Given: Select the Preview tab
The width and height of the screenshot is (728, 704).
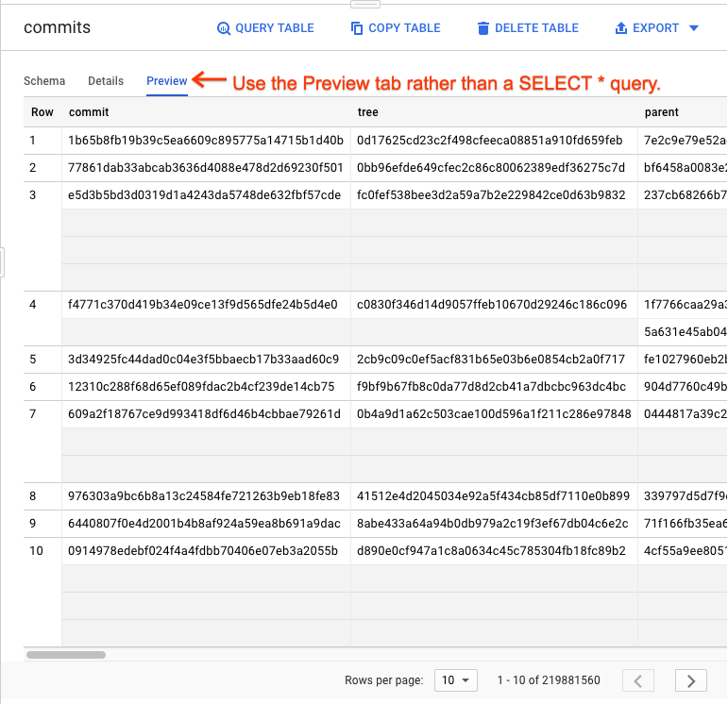Looking at the screenshot, I should point(166,81).
